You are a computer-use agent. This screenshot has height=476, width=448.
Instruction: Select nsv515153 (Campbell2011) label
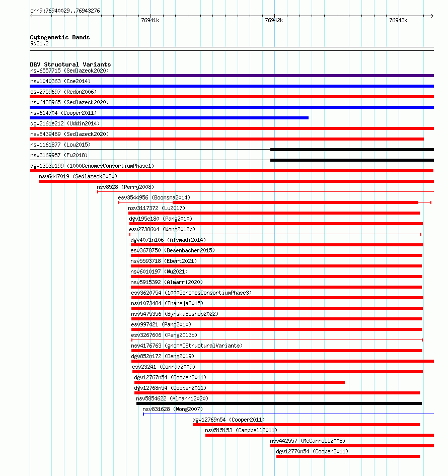(x=241, y=431)
